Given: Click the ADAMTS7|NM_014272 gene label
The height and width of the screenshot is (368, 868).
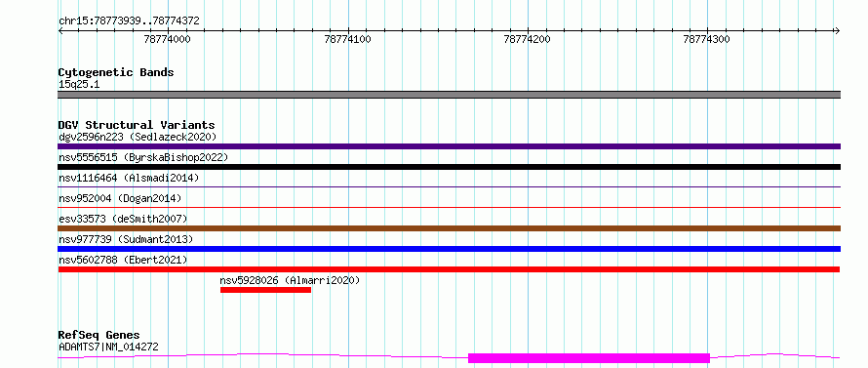Looking at the screenshot, I should pyautogui.click(x=108, y=347).
